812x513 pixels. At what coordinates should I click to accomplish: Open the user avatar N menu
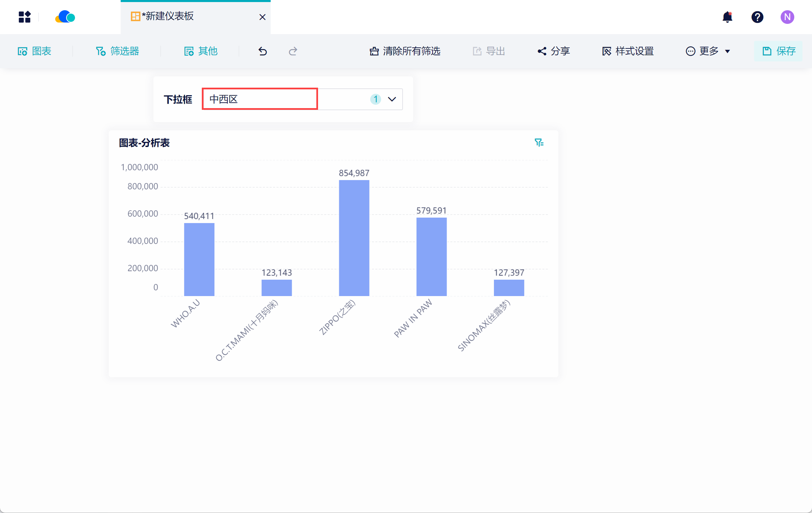(787, 17)
